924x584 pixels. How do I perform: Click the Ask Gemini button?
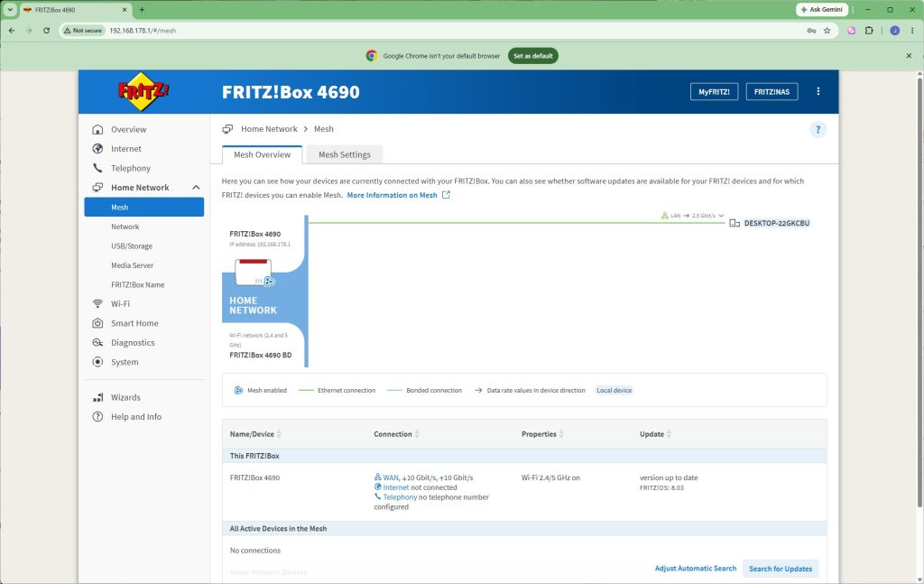822,9
